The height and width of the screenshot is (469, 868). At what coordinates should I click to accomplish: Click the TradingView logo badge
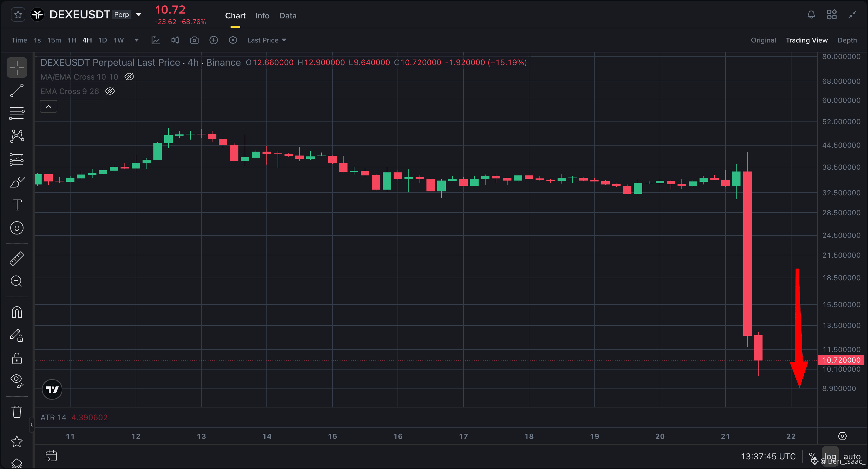[x=52, y=389]
